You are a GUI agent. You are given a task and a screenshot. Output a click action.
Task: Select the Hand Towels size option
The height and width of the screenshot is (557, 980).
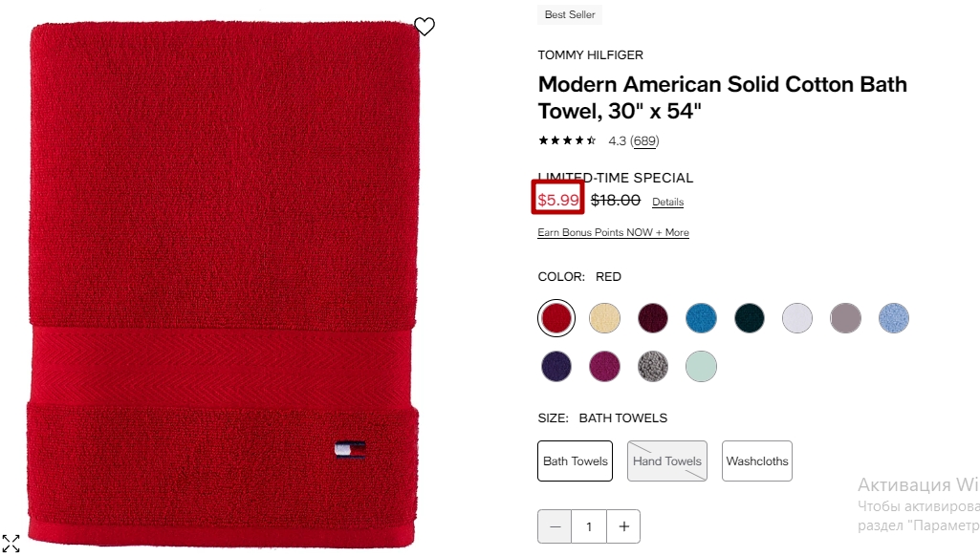pos(666,461)
